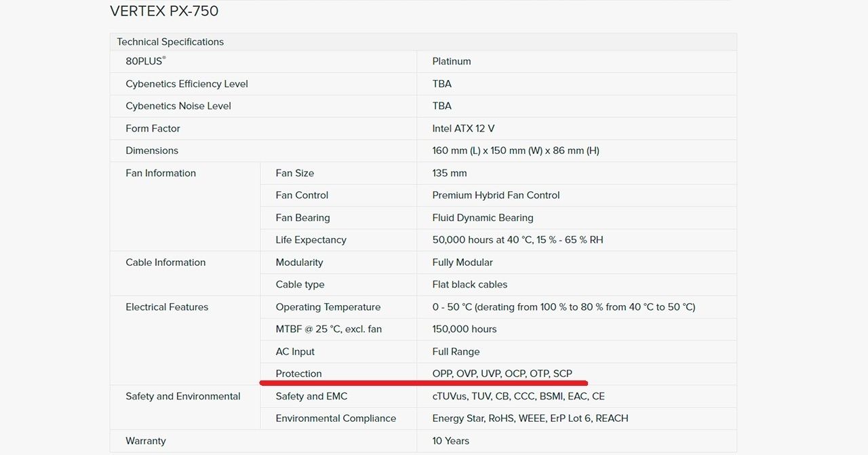Select the underlined protection list OPP, OVP, UVP
Image resolution: width=868 pixels, height=455 pixels.
point(502,374)
